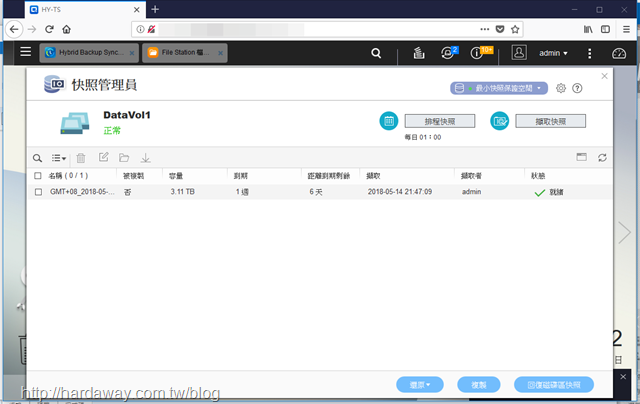640x404 pixels.
Task: Open the QTS main menu hamburger icon
Action: pyautogui.click(x=26, y=52)
